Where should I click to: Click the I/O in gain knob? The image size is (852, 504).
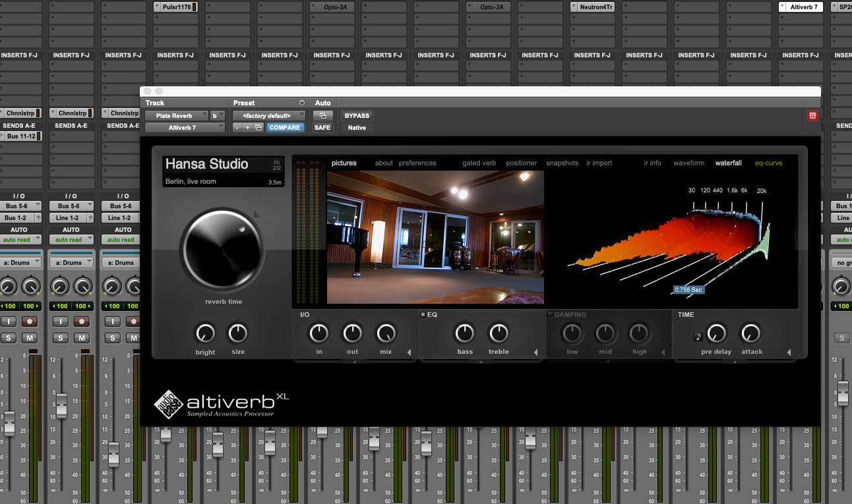click(319, 333)
